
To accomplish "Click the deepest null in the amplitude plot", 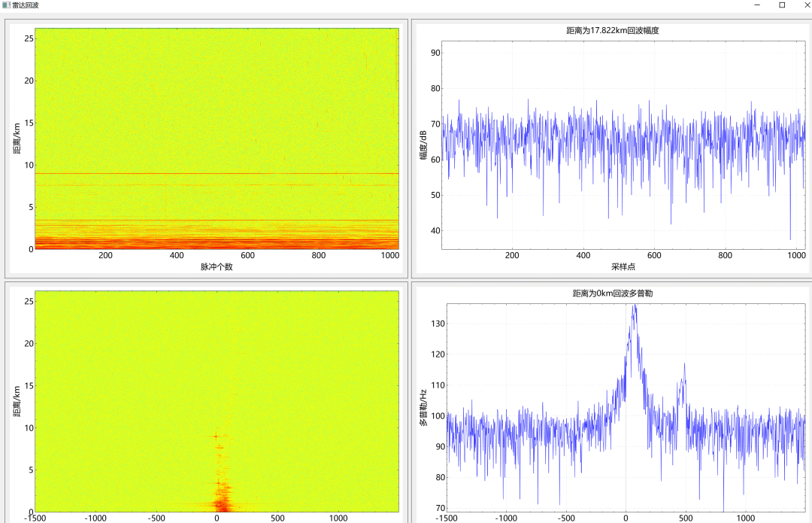I will (x=790, y=239).
